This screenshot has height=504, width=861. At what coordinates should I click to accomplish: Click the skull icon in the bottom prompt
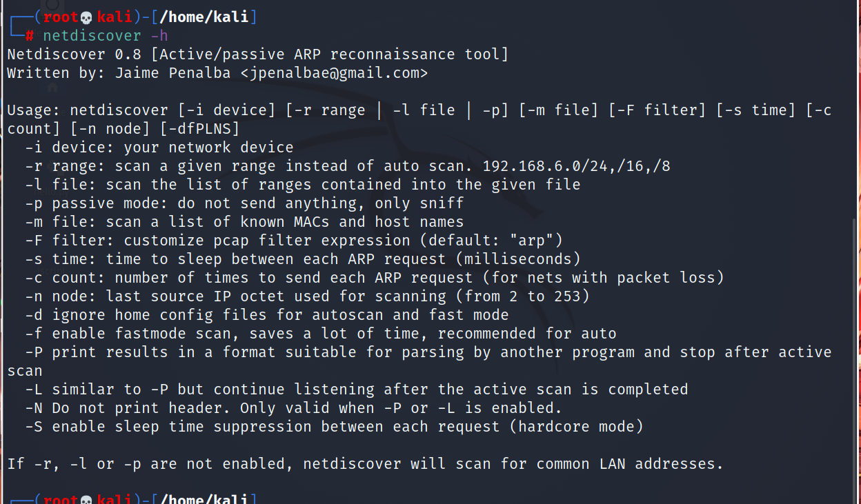(86, 499)
